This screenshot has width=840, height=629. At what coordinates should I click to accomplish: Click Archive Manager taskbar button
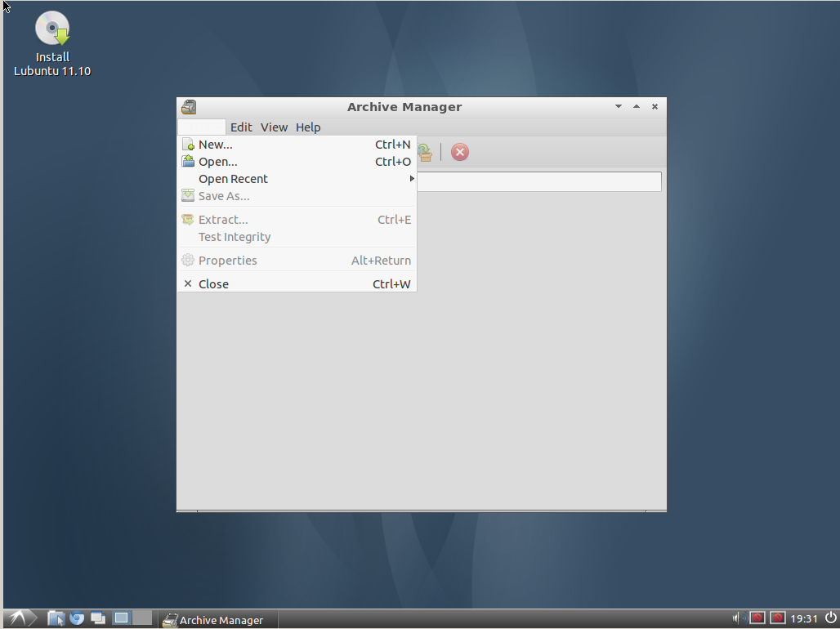coord(214,620)
